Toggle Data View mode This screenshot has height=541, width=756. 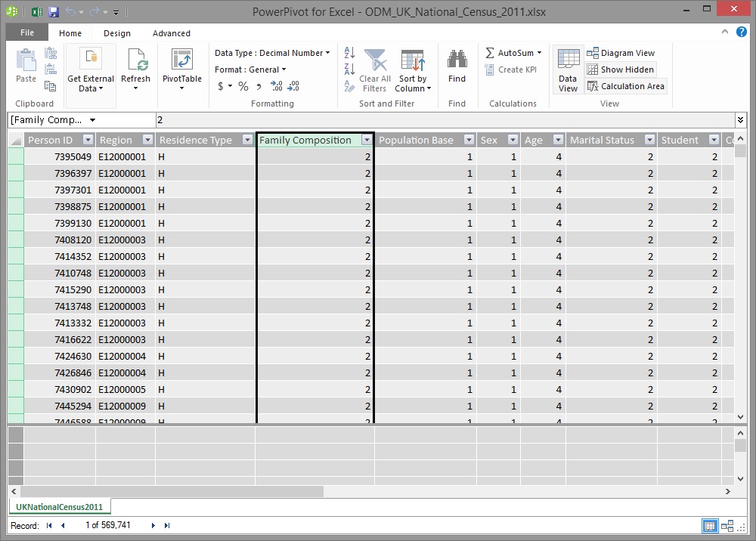pos(568,70)
